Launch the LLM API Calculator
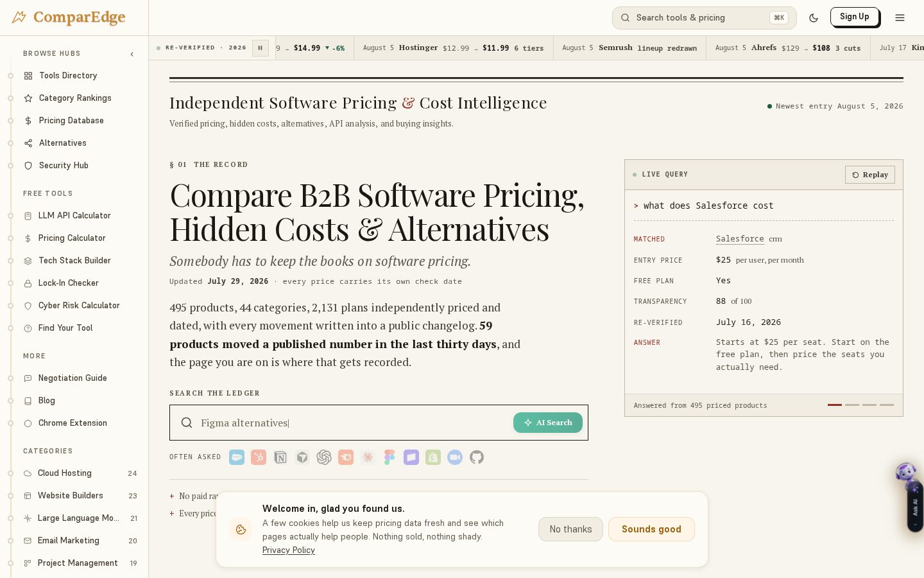The image size is (924, 578). tap(74, 216)
